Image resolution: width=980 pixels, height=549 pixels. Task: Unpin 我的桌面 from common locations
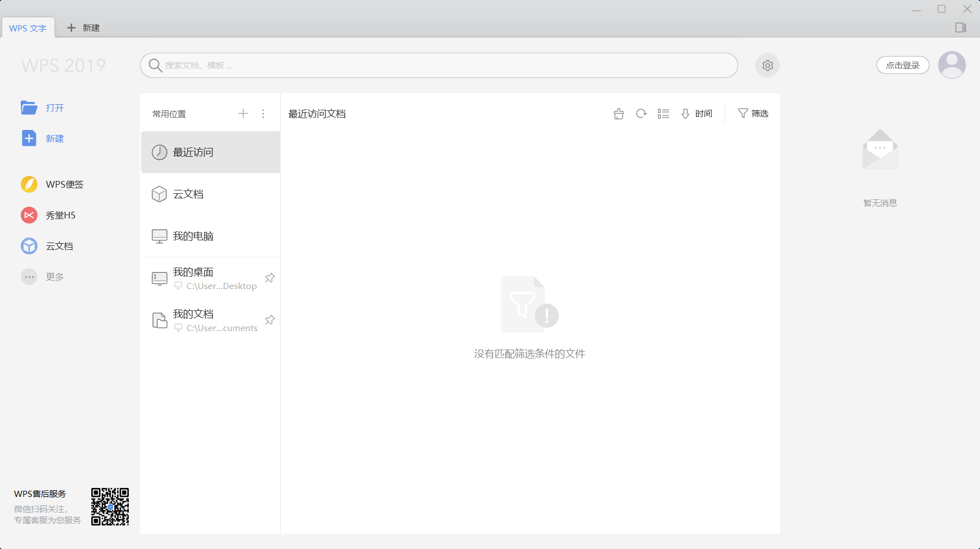pyautogui.click(x=269, y=278)
